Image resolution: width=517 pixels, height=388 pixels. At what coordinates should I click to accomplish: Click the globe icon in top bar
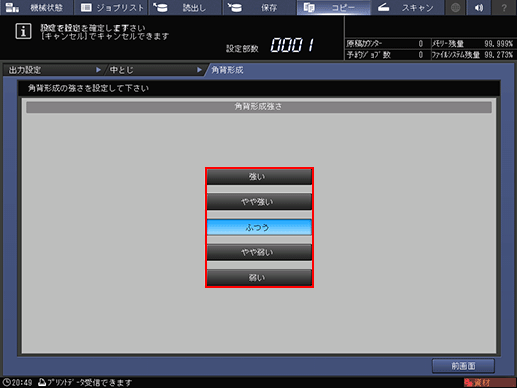[455, 7]
